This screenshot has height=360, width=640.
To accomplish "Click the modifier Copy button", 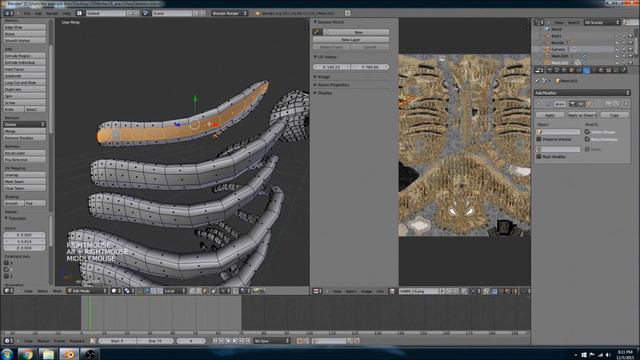I will (614, 116).
